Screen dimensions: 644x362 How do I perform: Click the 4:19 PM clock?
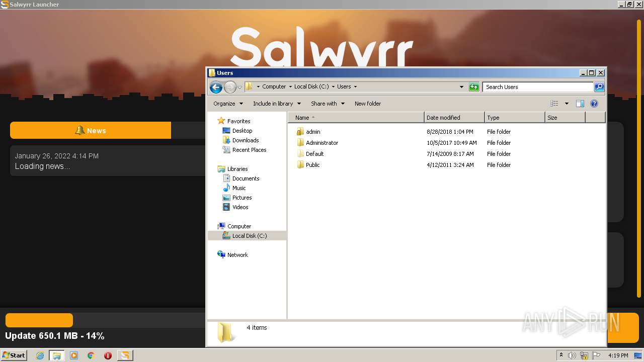[x=618, y=355]
